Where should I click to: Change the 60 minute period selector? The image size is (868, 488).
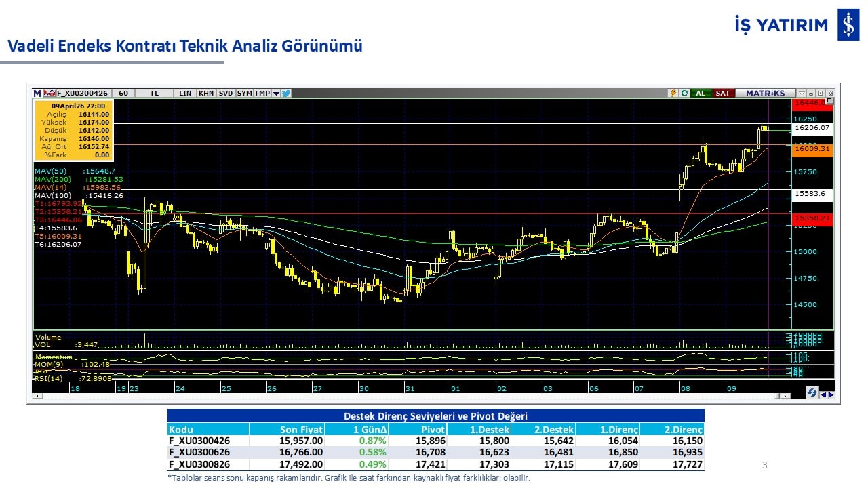click(x=123, y=94)
